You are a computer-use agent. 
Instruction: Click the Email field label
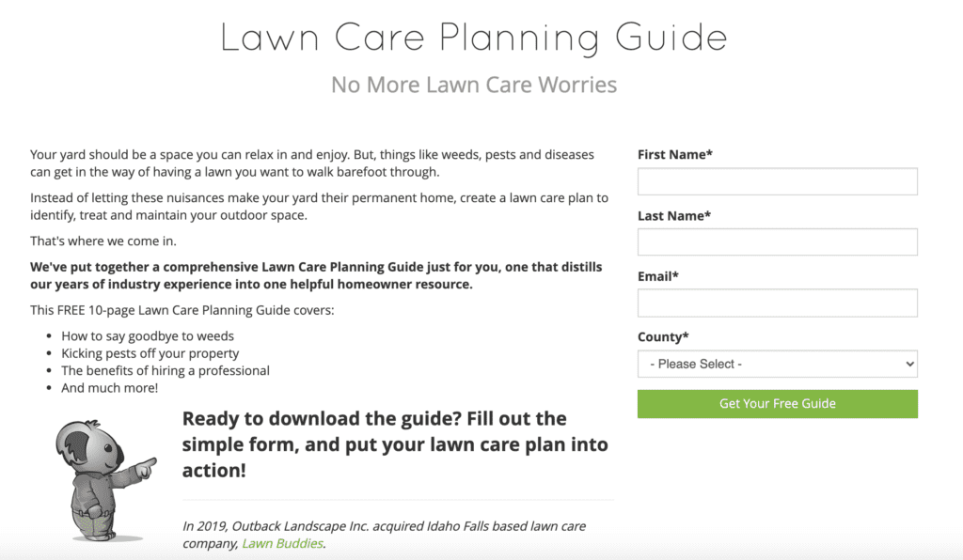coord(657,276)
